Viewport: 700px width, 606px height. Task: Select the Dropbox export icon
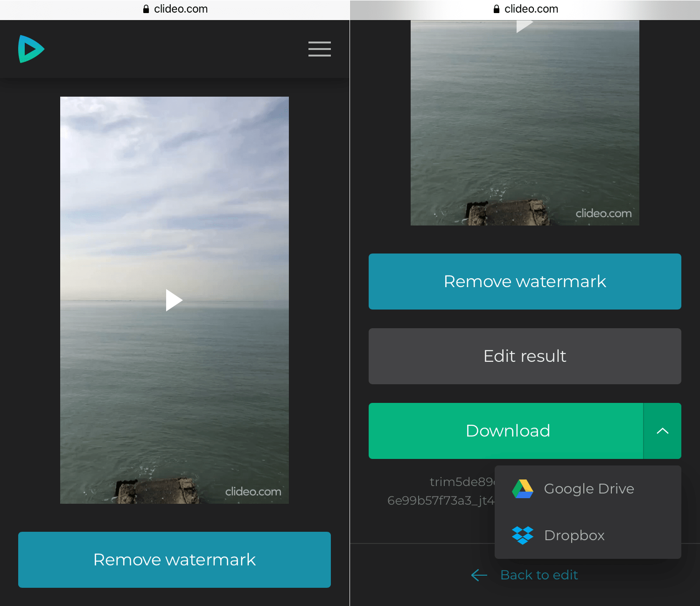[523, 535]
